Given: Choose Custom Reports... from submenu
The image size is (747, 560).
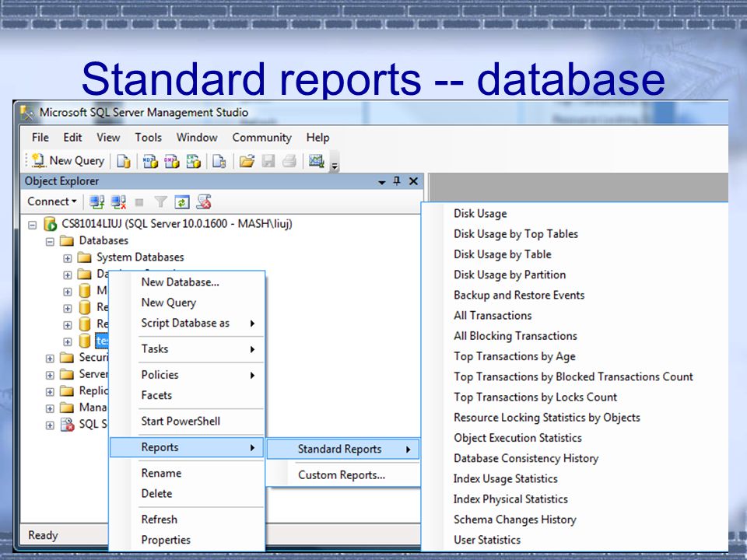Looking at the screenshot, I should (x=343, y=475).
